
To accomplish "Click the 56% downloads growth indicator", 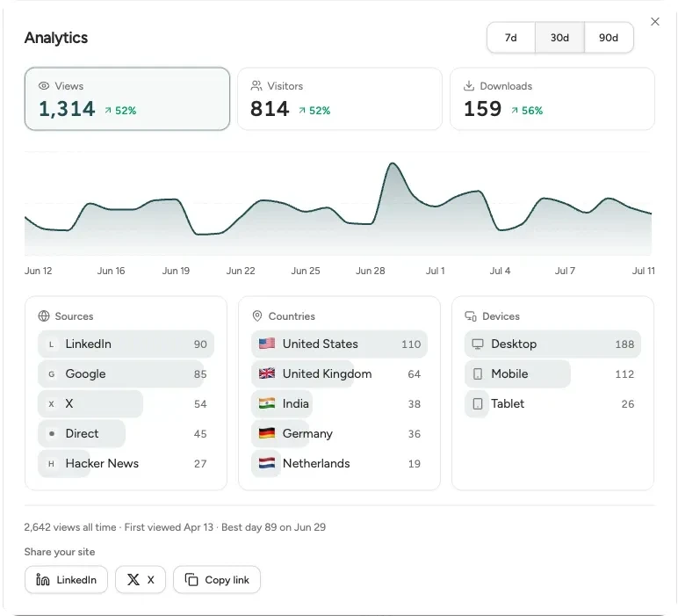I will [x=527, y=111].
